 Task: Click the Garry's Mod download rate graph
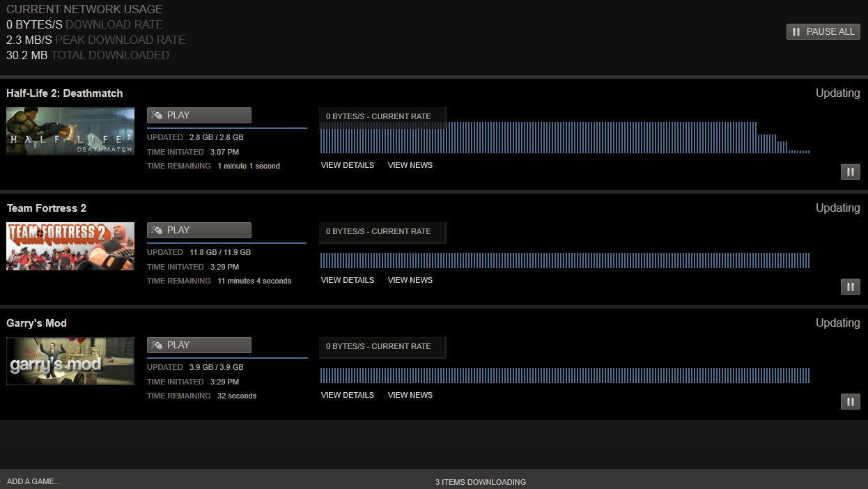(x=565, y=375)
